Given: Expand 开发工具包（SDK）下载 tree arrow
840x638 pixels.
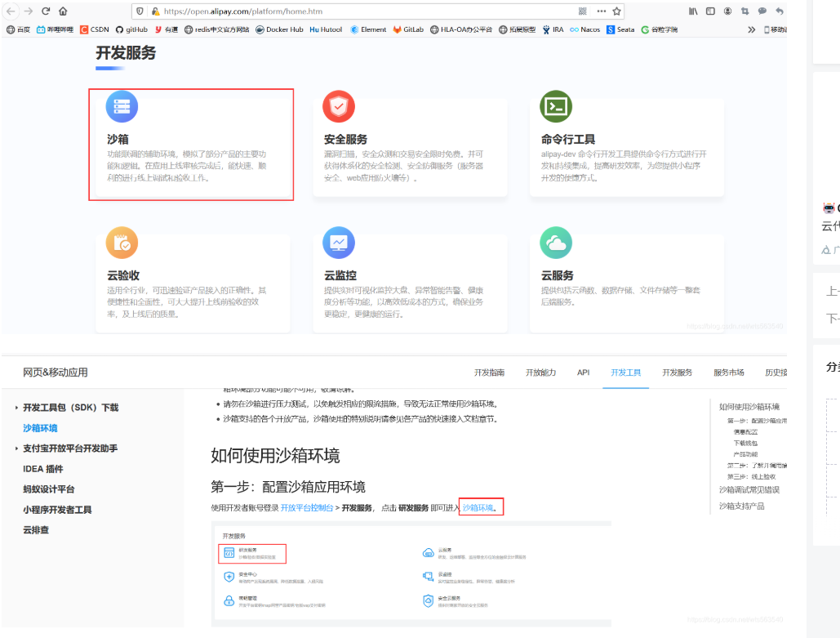Looking at the screenshot, I should (x=16, y=408).
